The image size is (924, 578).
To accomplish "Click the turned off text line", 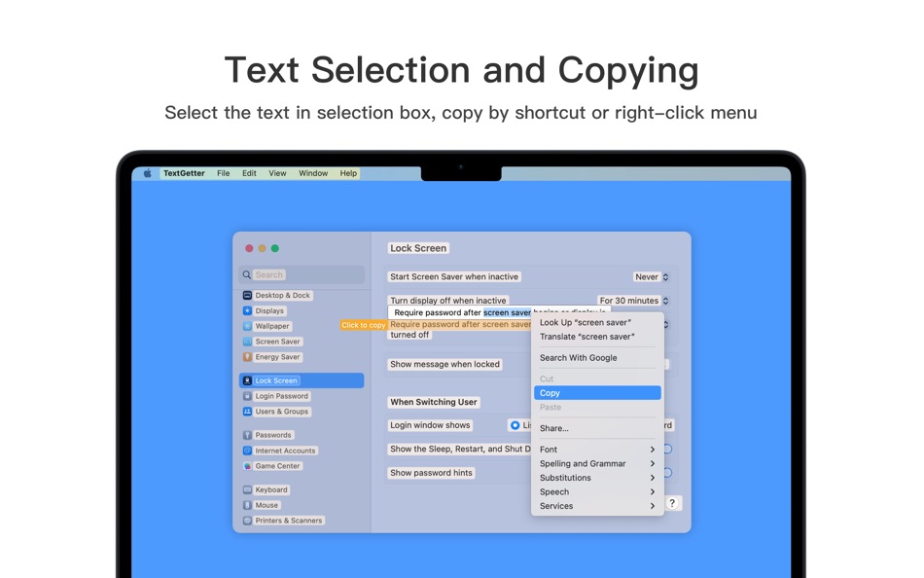I will click(409, 335).
